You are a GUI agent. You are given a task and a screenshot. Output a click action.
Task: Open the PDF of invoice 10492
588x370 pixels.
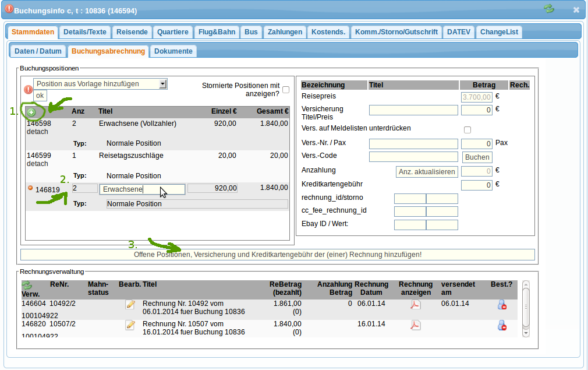(x=415, y=304)
